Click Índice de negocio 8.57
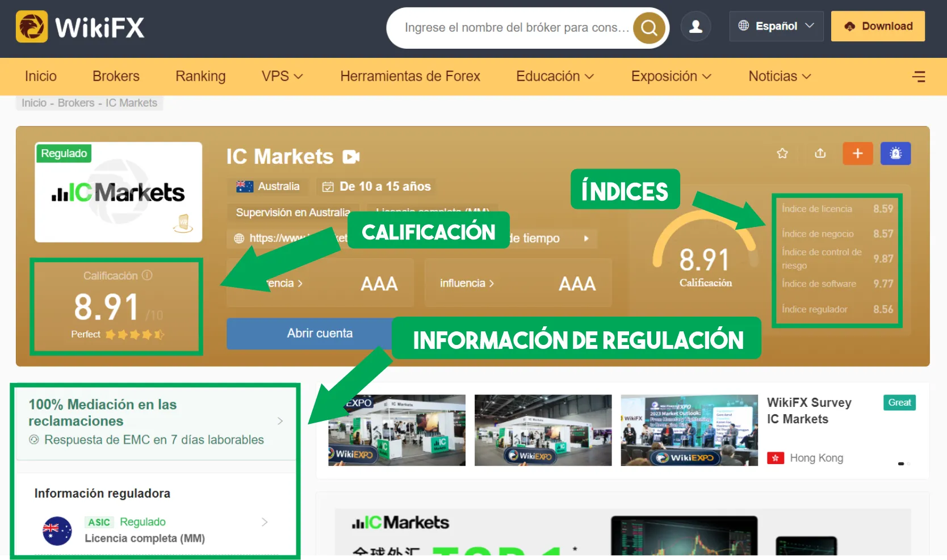 pos(837,234)
